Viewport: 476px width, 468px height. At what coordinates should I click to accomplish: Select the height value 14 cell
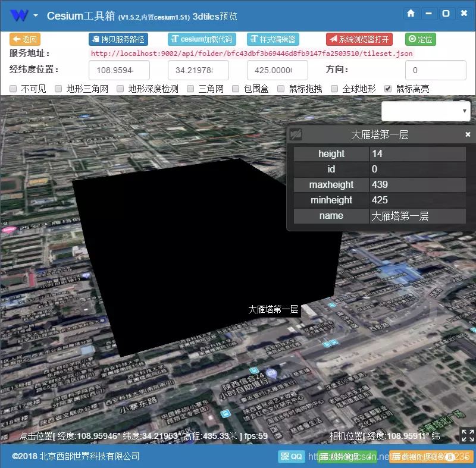click(418, 154)
